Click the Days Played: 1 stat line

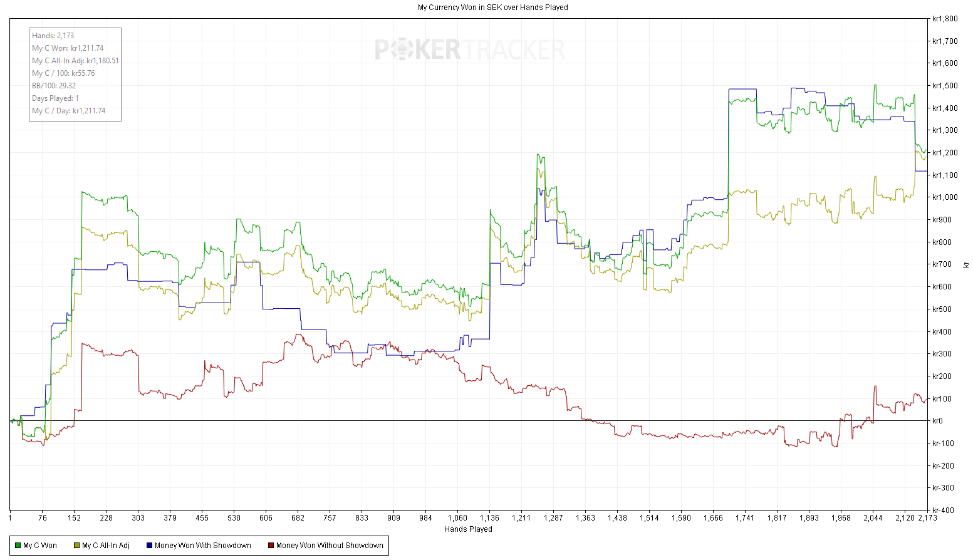pyautogui.click(x=55, y=98)
